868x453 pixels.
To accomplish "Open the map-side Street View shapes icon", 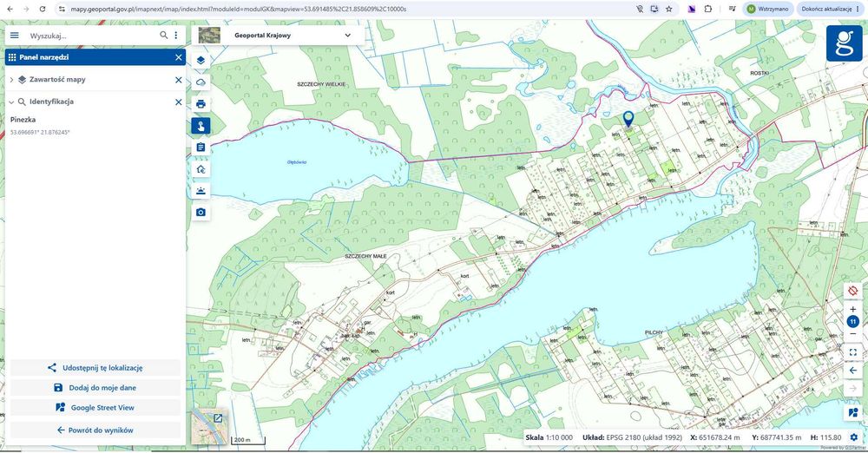I will (x=853, y=412).
